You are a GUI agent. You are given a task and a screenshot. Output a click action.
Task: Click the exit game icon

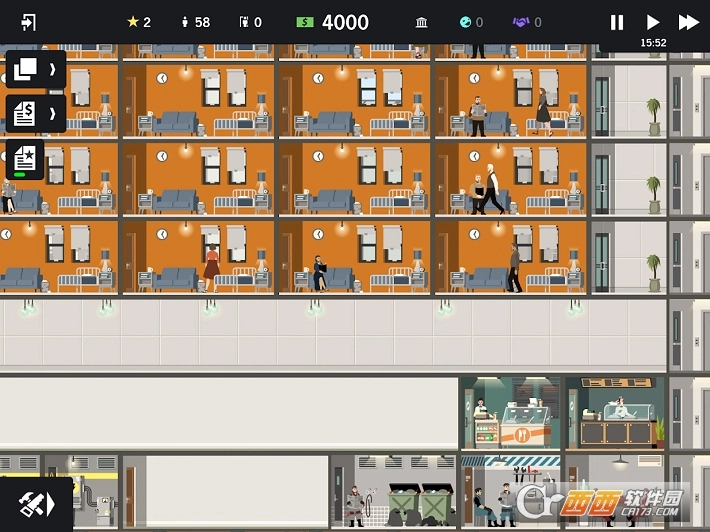28,22
